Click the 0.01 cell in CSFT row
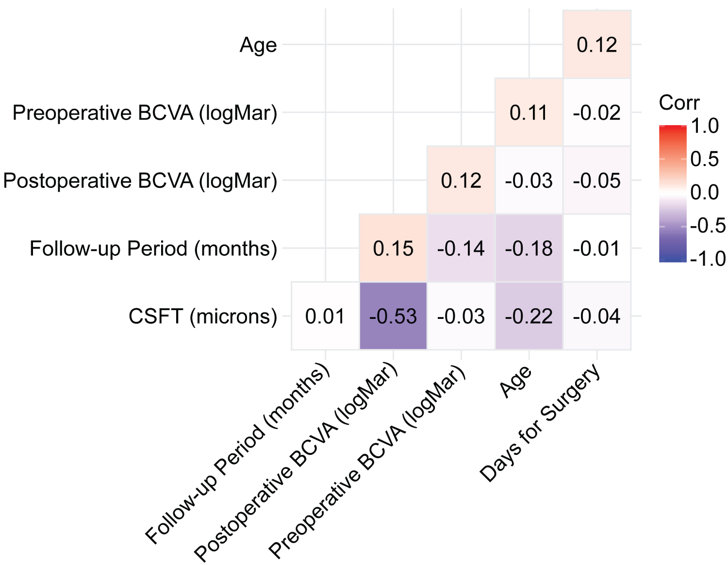The width and height of the screenshot is (728, 565). [x=325, y=316]
